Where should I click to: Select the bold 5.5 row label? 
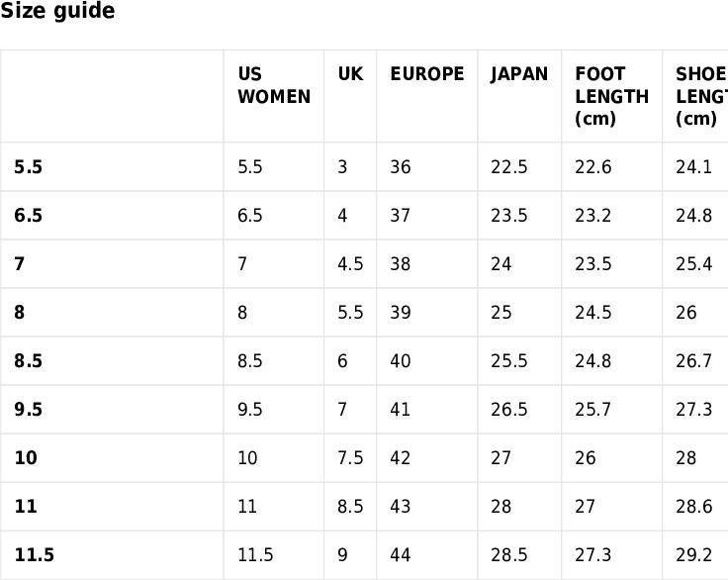[x=29, y=167]
